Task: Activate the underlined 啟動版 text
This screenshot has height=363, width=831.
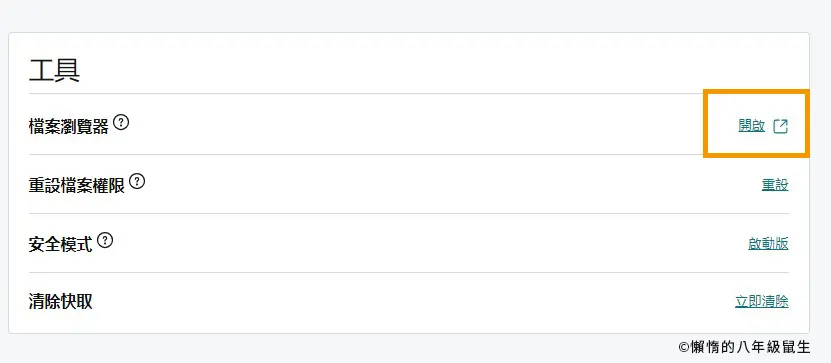Action: [x=768, y=243]
